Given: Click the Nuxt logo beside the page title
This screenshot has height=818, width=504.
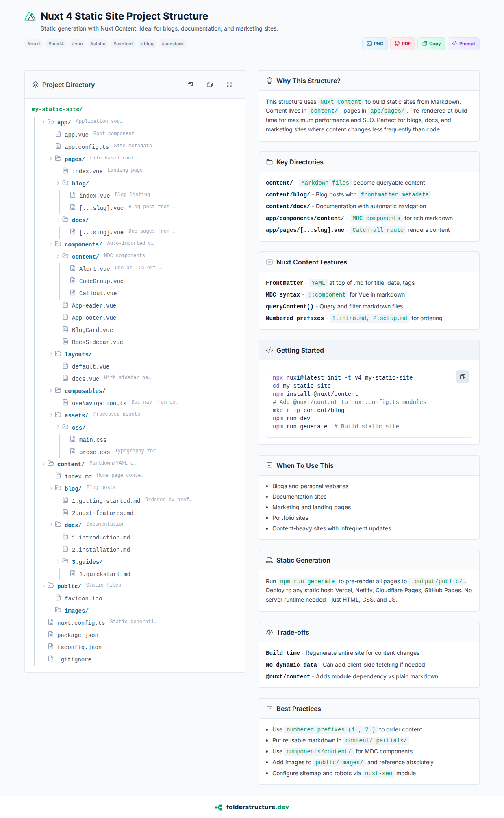Looking at the screenshot, I should coord(30,17).
